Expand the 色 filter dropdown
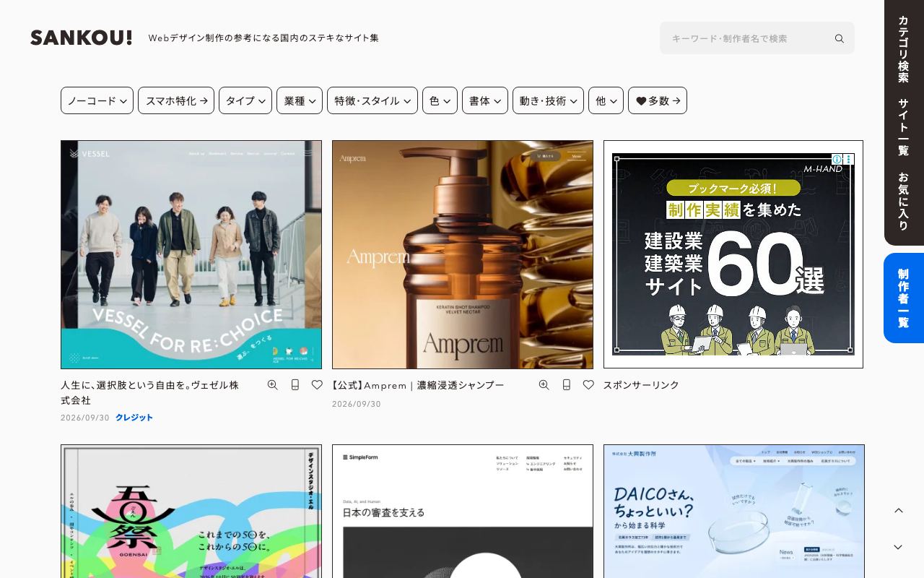The height and width of the screenshot is (578, 924). (x=440, y=100)
